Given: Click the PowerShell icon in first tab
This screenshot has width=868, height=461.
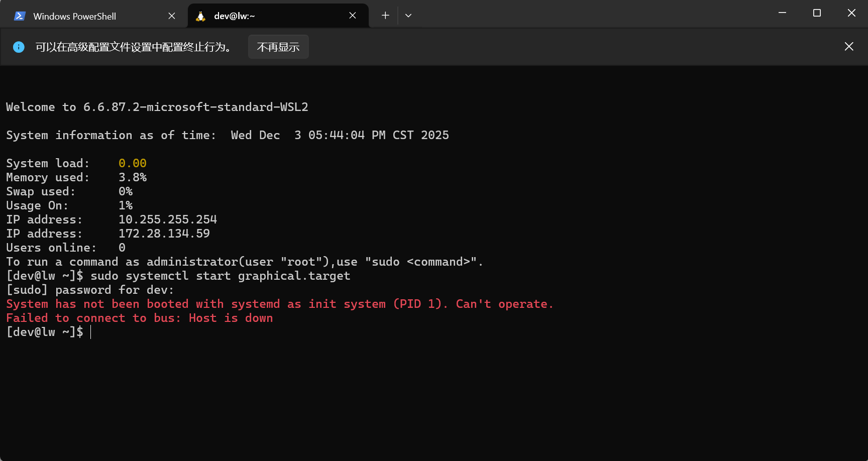Looking at the screenshot, I should pos(20,16).
